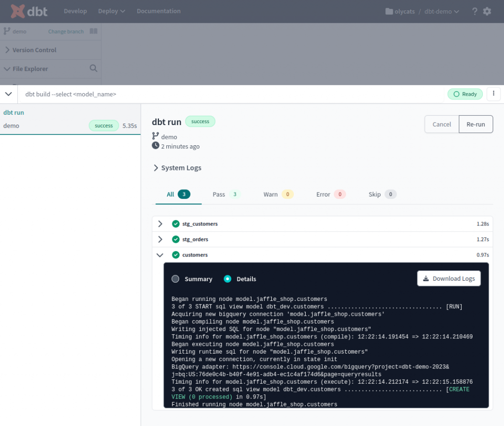Open the Documentation menu item

click(158, 11)
